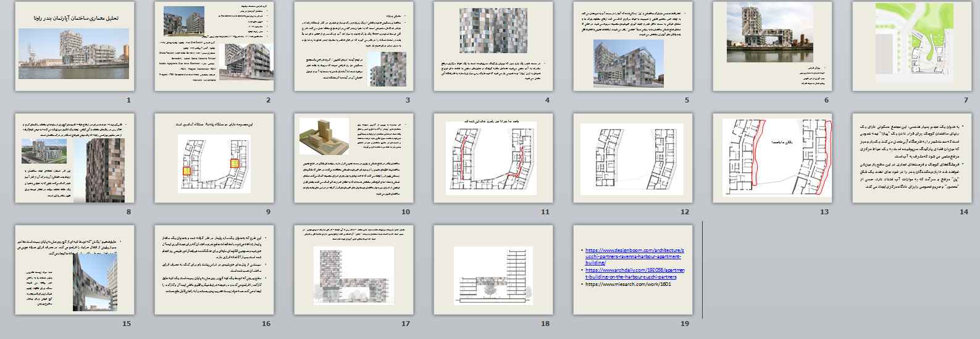980x339 pixels.
Task: Select slide 9 floor plan with yellow squares
Action: pyautogui.click(x=214, y=158)
